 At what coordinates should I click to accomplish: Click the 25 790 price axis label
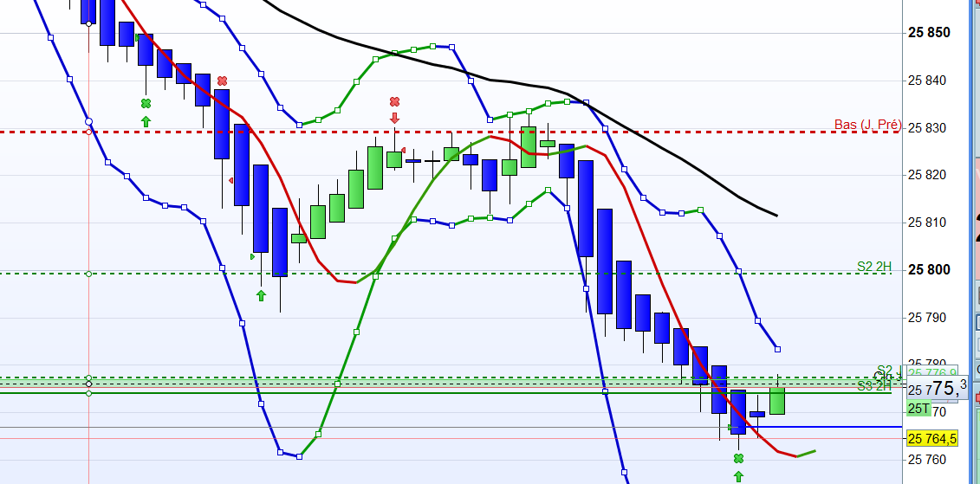929,318
